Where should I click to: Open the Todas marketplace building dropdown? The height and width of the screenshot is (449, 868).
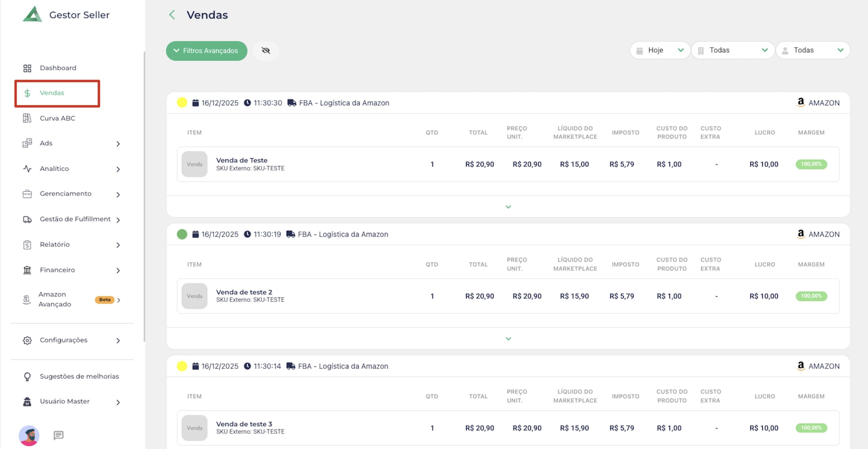pos(732,50)
